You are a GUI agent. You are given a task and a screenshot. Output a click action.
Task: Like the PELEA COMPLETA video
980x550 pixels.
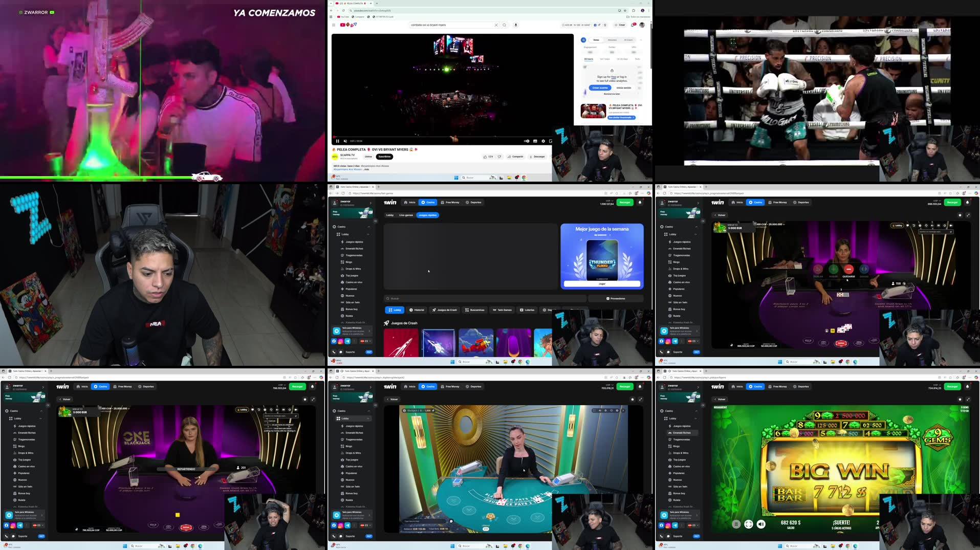tap(488, 157)
